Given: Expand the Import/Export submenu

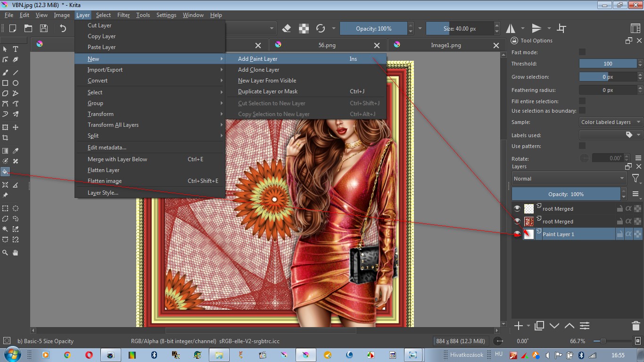Looking at the screenshot, I should pos(150,70).
